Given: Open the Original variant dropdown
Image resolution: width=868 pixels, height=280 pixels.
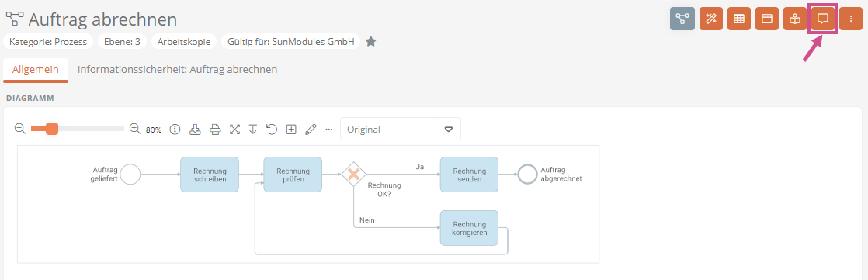Looking at the screenshot, I should pyautogui.click(x=401, y=129).
